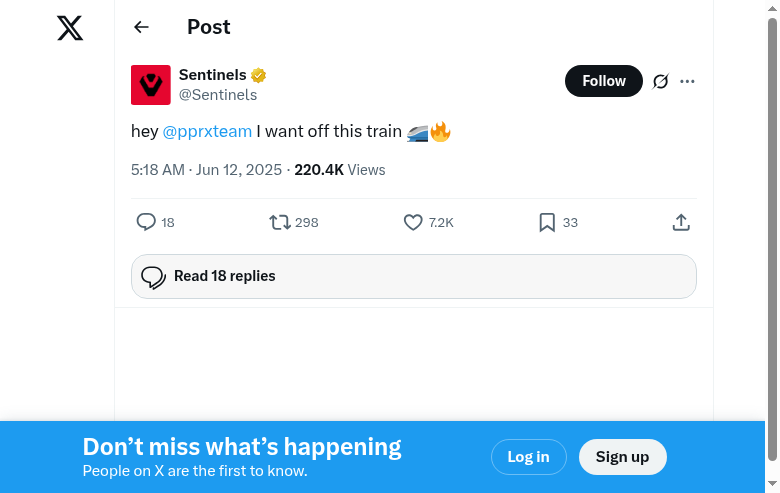Open the Sentinels profile avatar
The image size is (780, 493).
(x=151, y=85)
